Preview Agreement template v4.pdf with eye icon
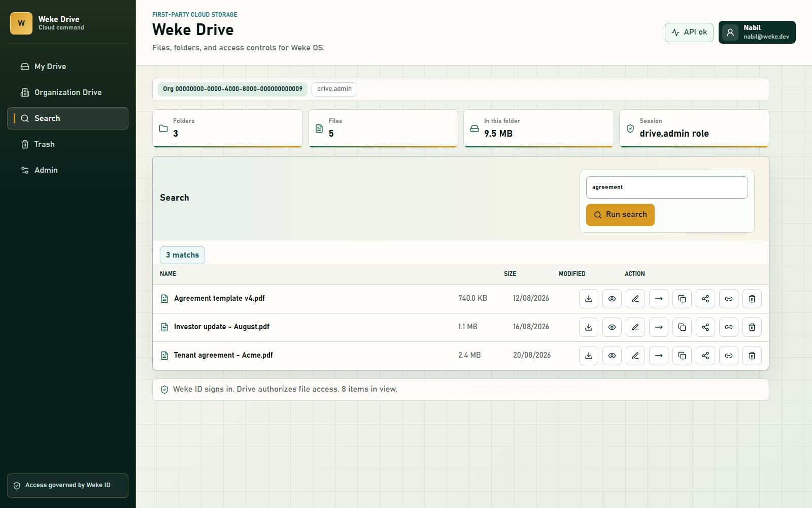 [x=612, y=299]
